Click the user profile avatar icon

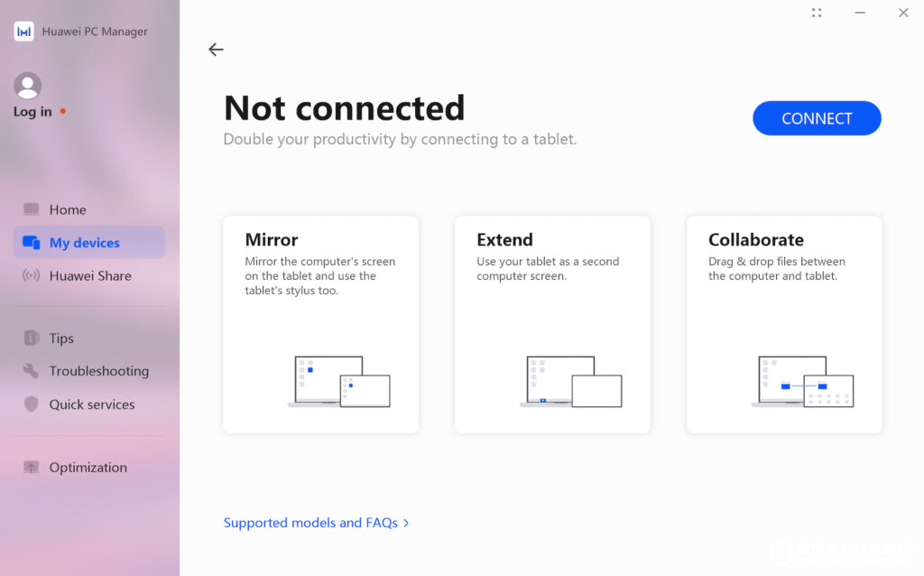[28, 86]
